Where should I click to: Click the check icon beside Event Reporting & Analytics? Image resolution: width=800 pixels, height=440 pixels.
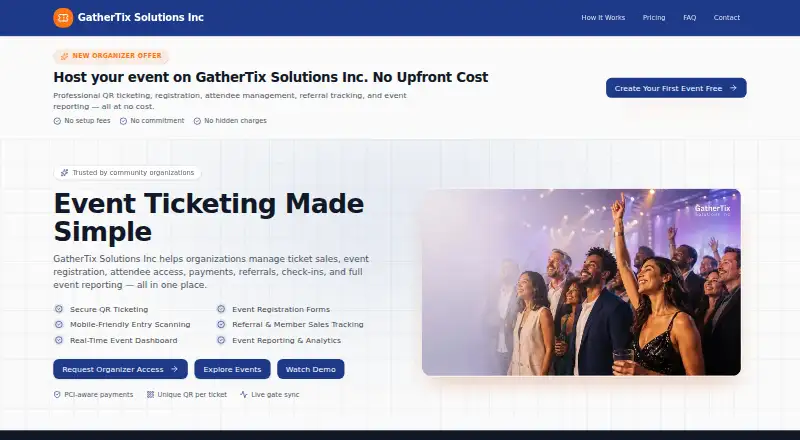click(221, 340)
